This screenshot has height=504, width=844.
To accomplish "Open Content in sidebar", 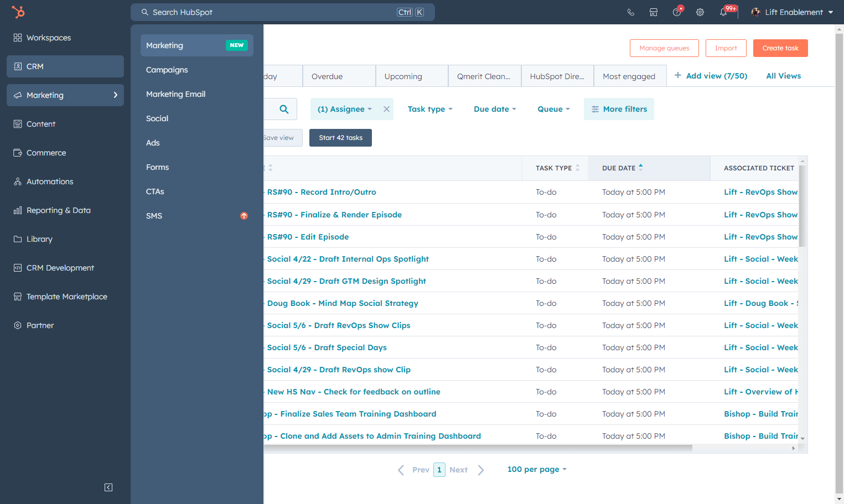I will click(65, 124).
